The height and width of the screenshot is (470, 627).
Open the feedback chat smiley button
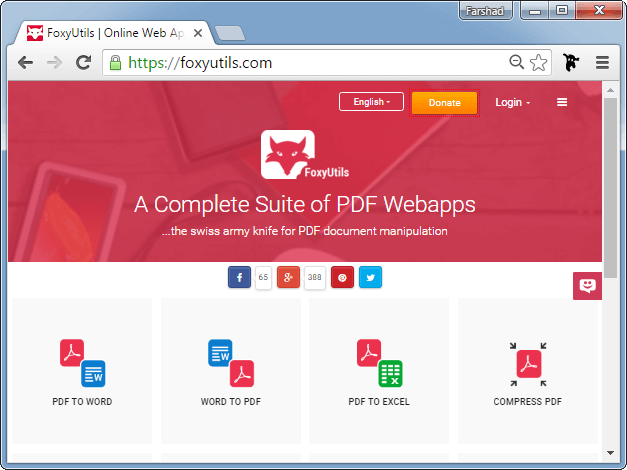[587, 286]
